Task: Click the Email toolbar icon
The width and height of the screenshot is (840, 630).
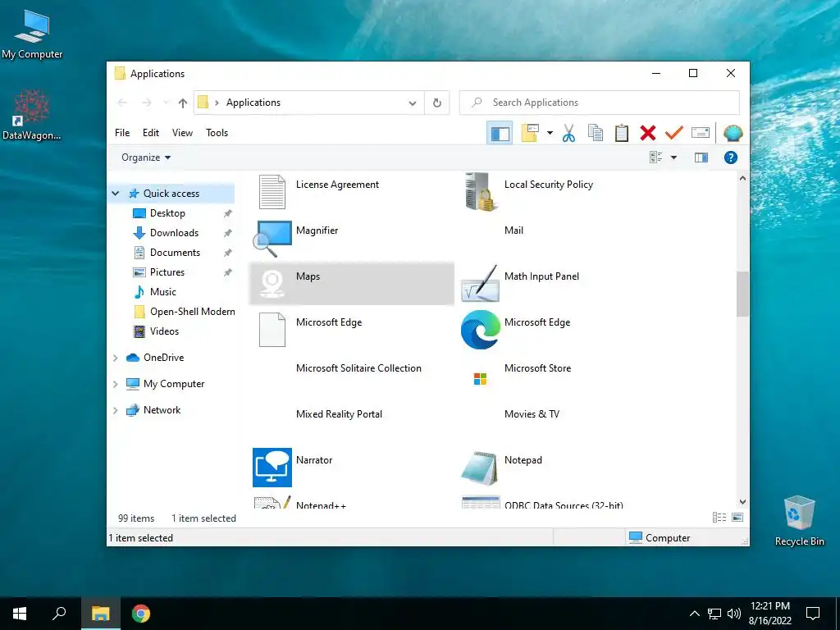Action: [701, 132]
